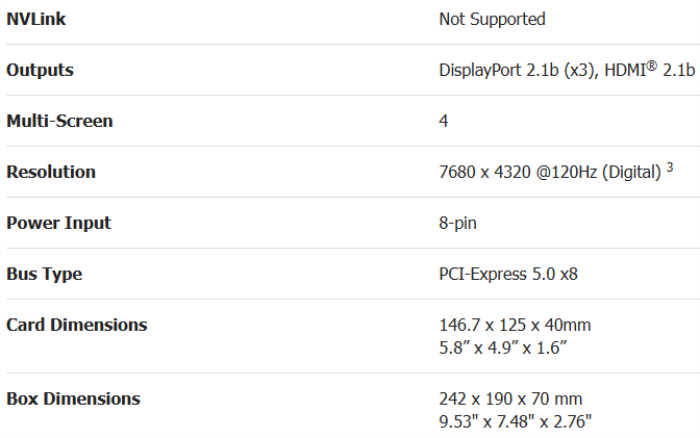
Task: Click the "Not Supported" NVLink value
Action: pyautogui.click(x=492, y=19)
